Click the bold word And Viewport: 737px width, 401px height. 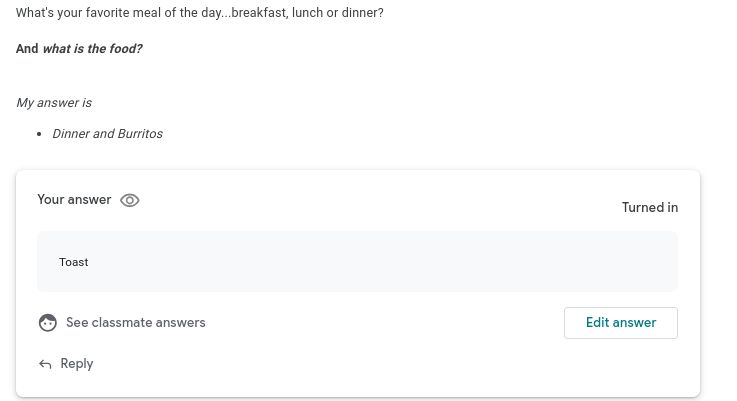[27, 48]
